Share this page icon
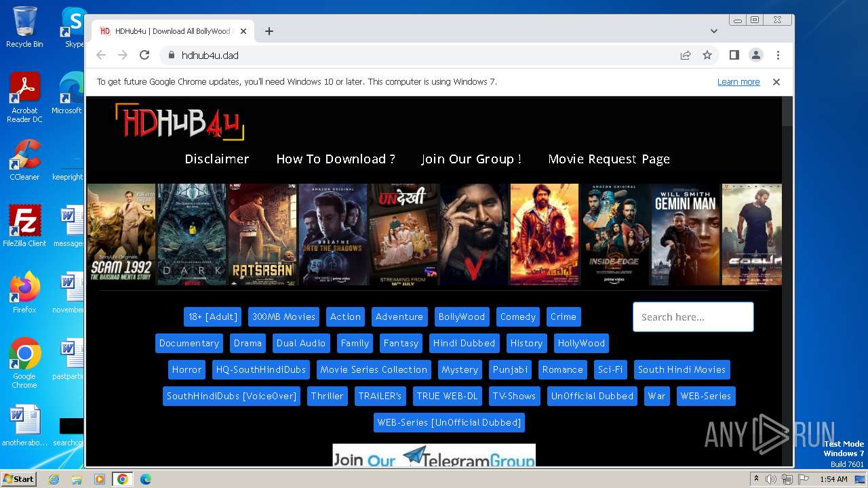 [x=686, y=55]
